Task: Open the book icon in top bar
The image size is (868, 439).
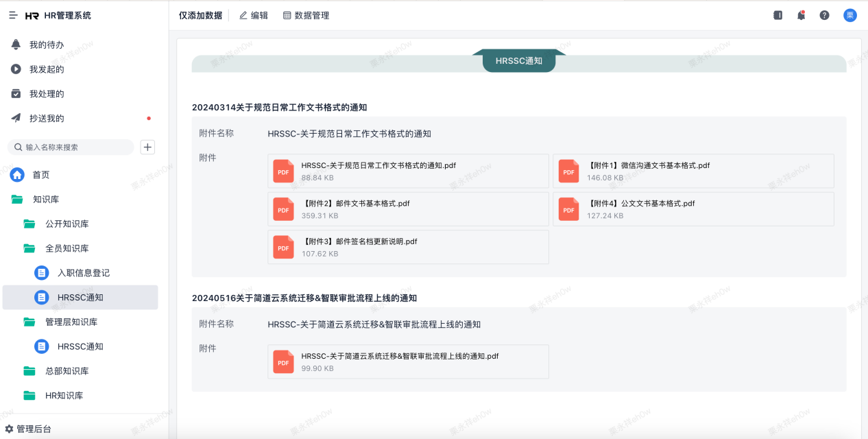Action: (x=777, y=15)
